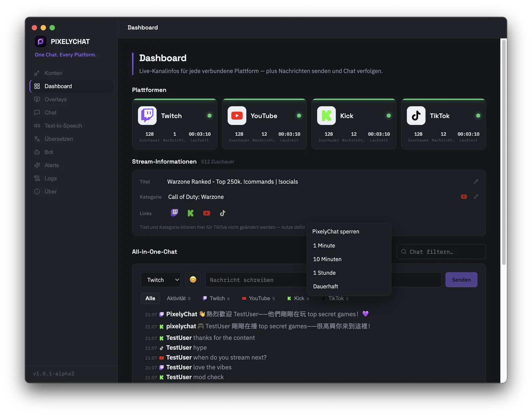Click the YouTube card green status dot
The width and height of the screenshot is (532, 416).
[299, 116]
